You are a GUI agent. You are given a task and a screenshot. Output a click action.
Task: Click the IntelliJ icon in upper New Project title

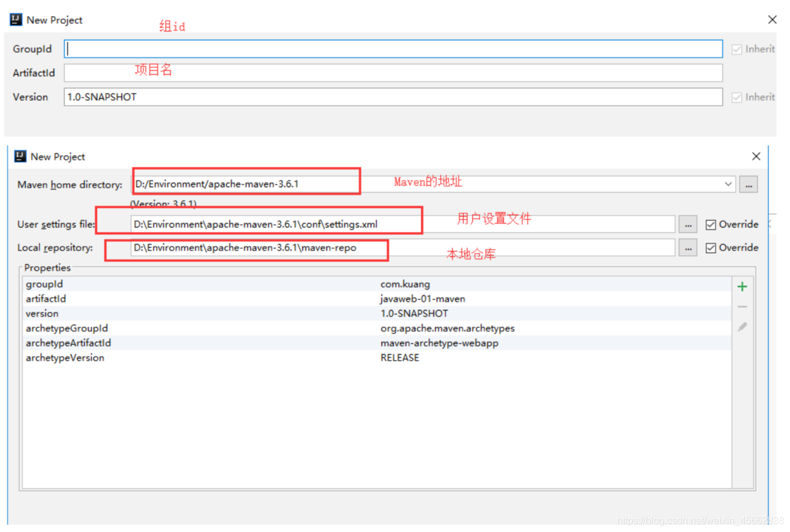17,20
